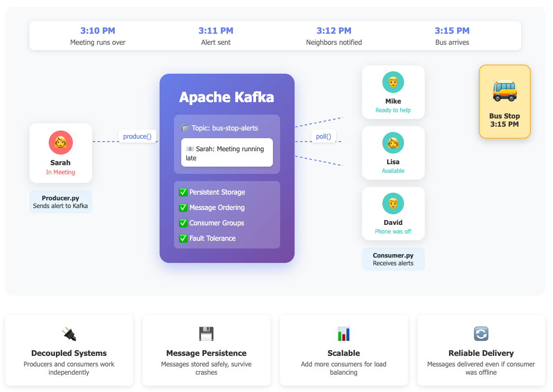The height and width of the screenshot is (392, 553).
Task: Click the Sarah: Meeting running late message
Action: coord(227,153)
